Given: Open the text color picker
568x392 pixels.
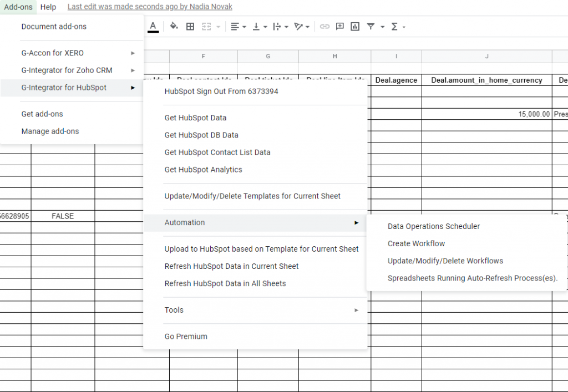Looking at the screenshot, I should (x=153, y=27).
